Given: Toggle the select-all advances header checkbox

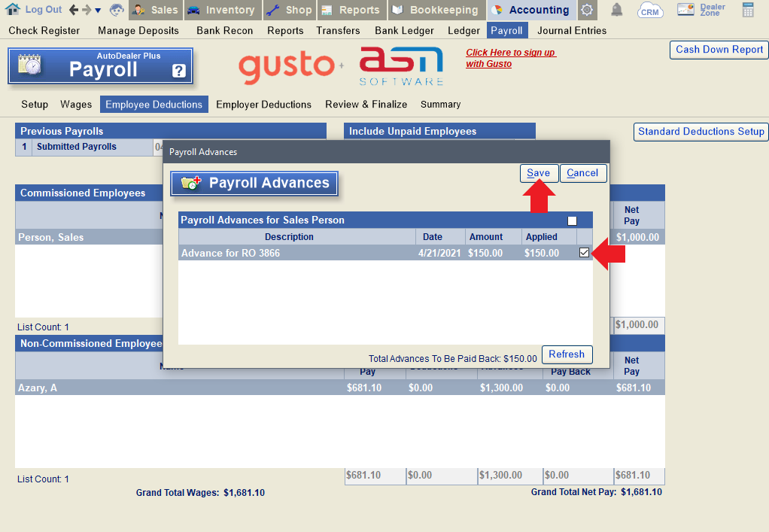Looking at the screenshot, I should (x=572, y=220).
